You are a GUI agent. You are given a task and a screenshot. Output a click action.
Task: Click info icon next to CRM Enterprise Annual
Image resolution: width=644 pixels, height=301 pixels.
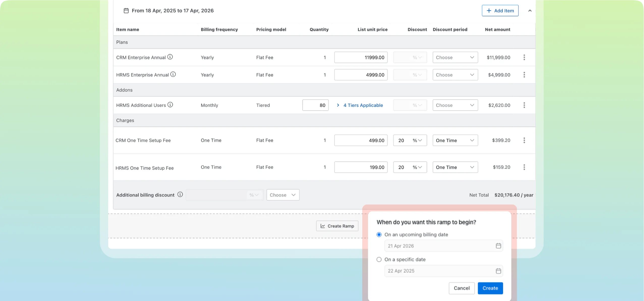(170, 57)
